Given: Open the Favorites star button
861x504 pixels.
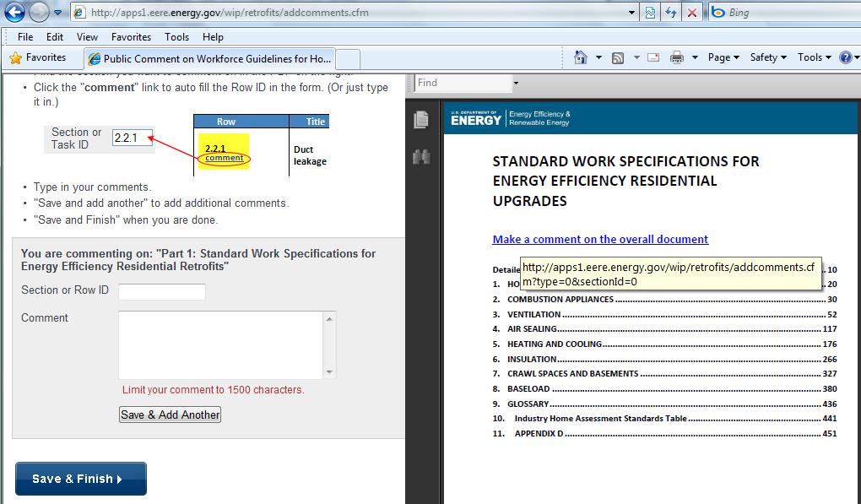Looking at the screenshot, I should 38,57.
